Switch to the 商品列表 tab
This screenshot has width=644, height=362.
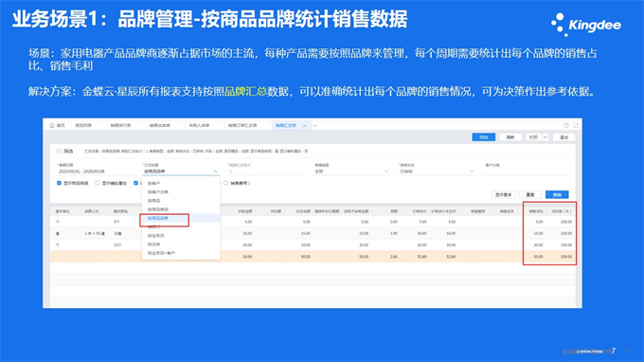click(x=83, y=125)
